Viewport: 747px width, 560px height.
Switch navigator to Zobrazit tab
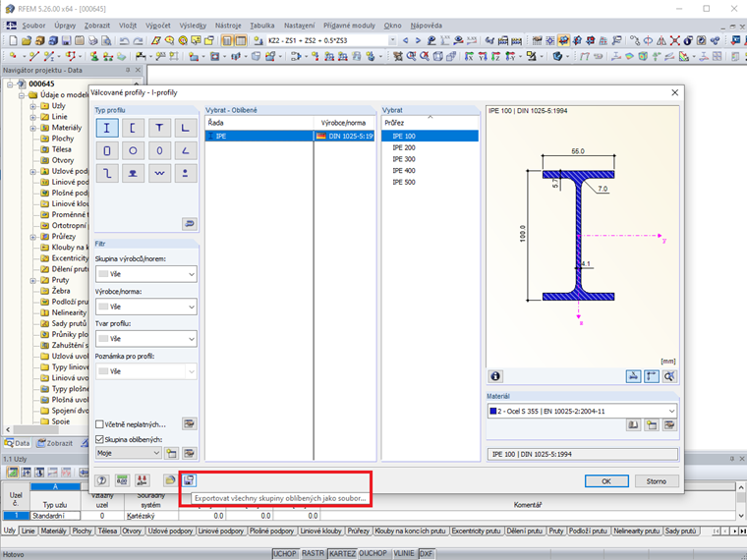coord(55,443)
